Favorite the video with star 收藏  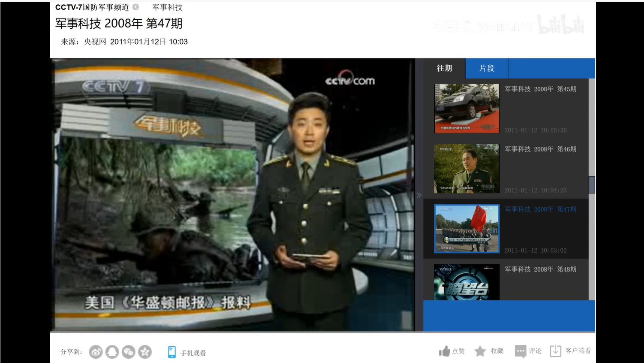pos(480,351)
